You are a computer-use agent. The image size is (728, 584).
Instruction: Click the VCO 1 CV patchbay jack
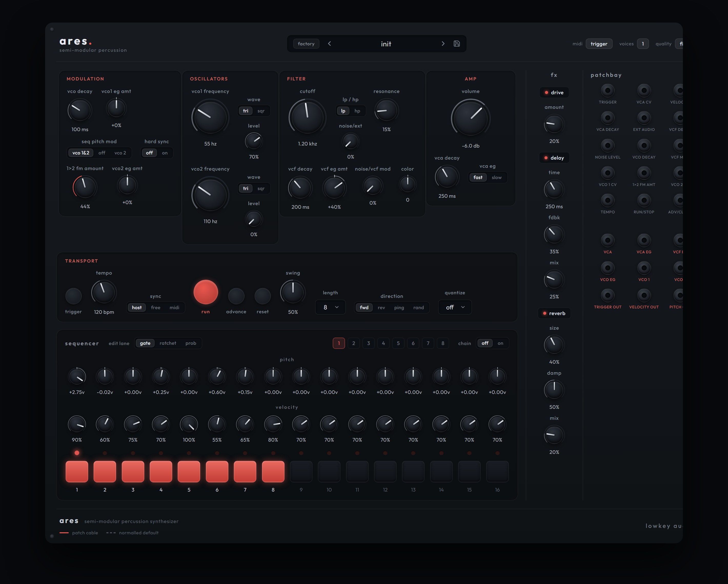pyautogui.click(x=608, y=173)
